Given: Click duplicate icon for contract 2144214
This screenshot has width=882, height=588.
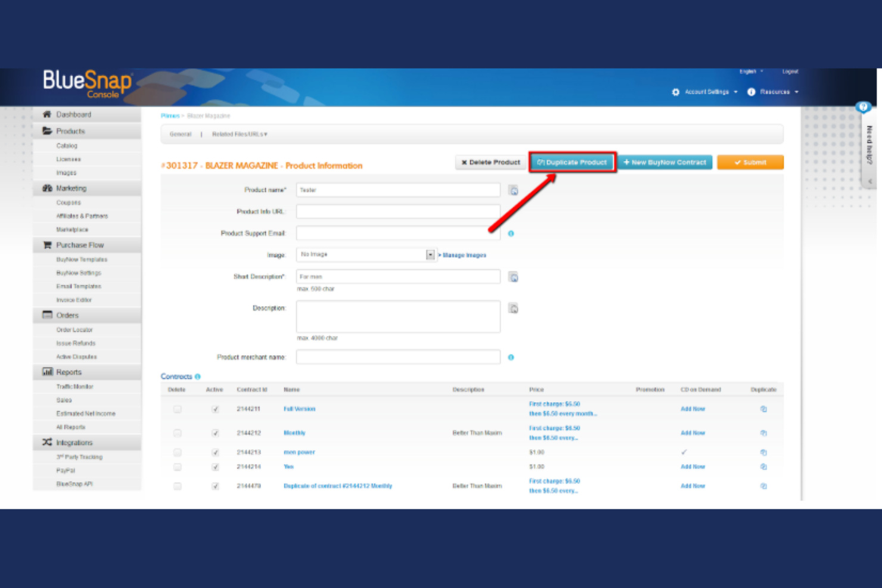Looking at the screenshot, I should 763,467.
